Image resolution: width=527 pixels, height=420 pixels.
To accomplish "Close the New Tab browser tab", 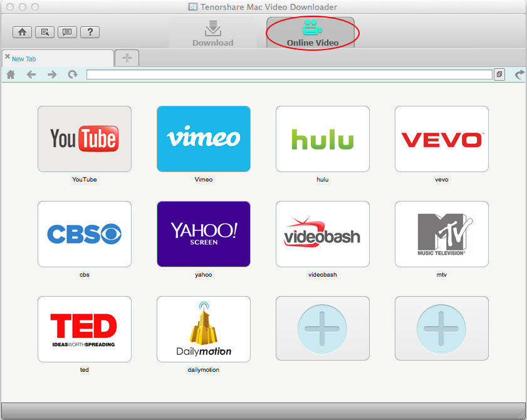I will (x=8, y=56).
